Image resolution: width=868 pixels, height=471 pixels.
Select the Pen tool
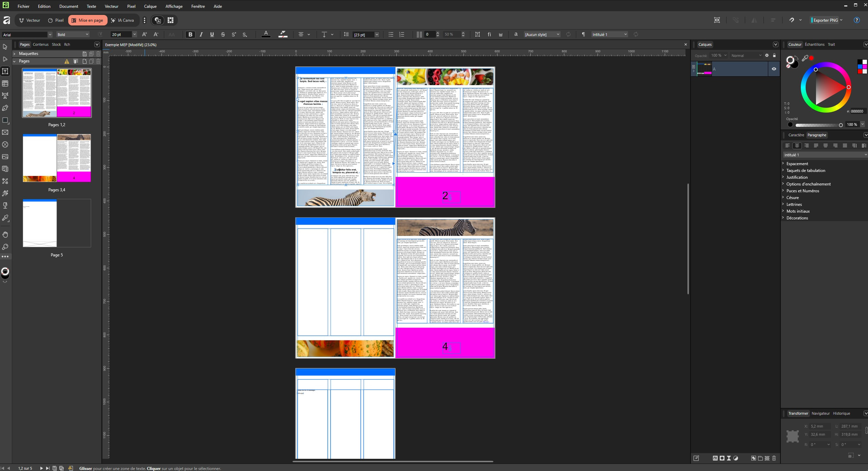5,108
